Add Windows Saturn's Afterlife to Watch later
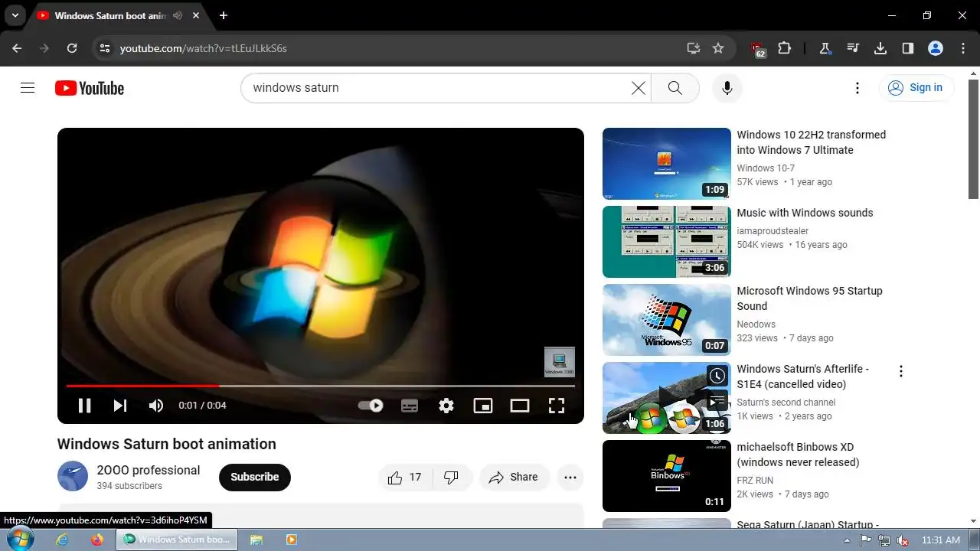Viewport: 980px width, 551px height. pos(717,376)
